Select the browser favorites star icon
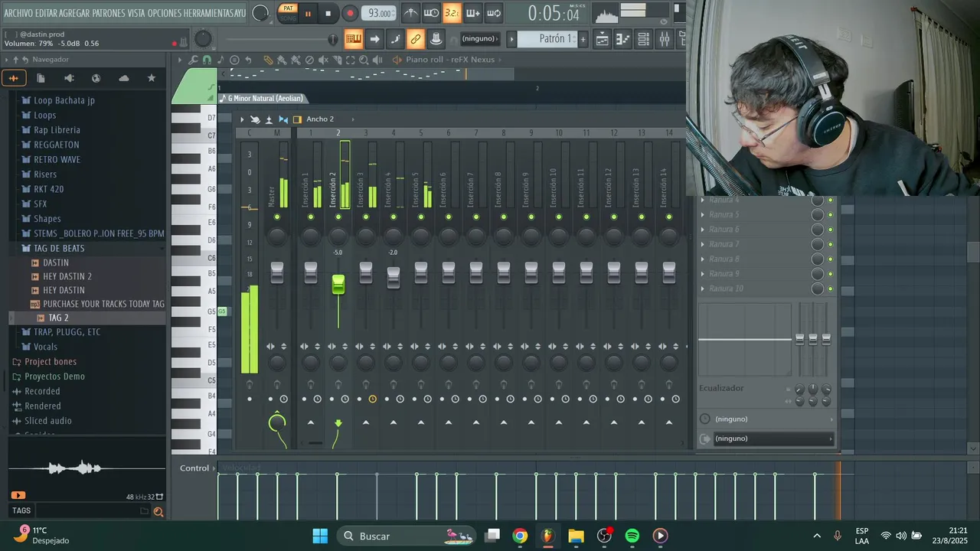Screen dimensions: 980x551 151,78
